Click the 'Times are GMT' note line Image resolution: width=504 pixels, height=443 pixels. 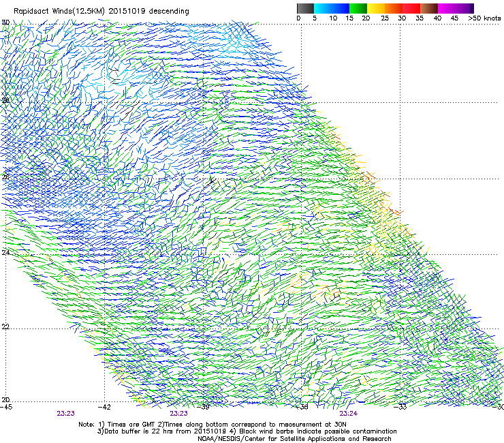[x=212, y=425]
